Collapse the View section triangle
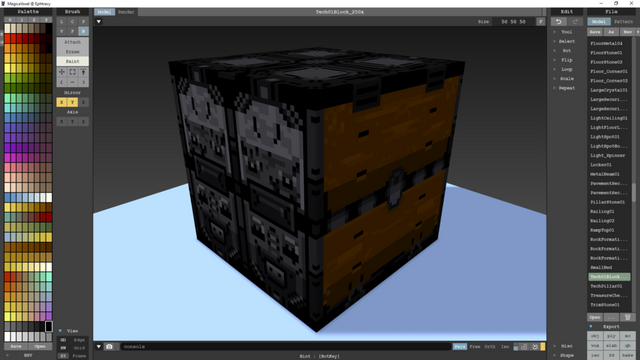The height and width of the screenshot is (360, 640). [60, 331]
